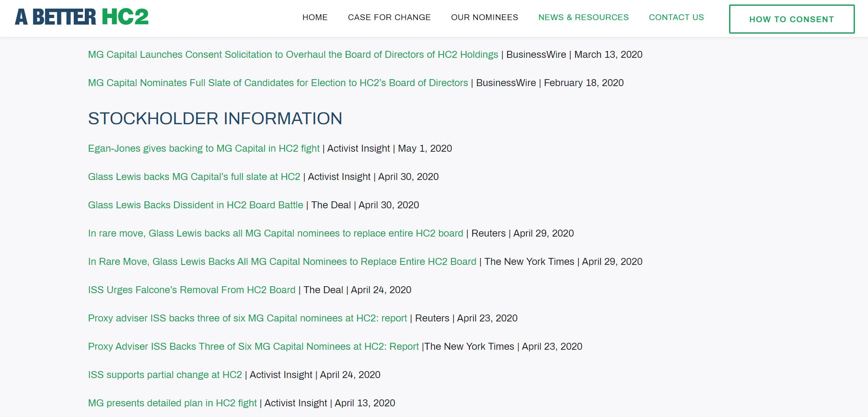The width and height of the screenshot is (868, 417).
Task: Click the A Better HC2 logo
Action: coord(82,17)
